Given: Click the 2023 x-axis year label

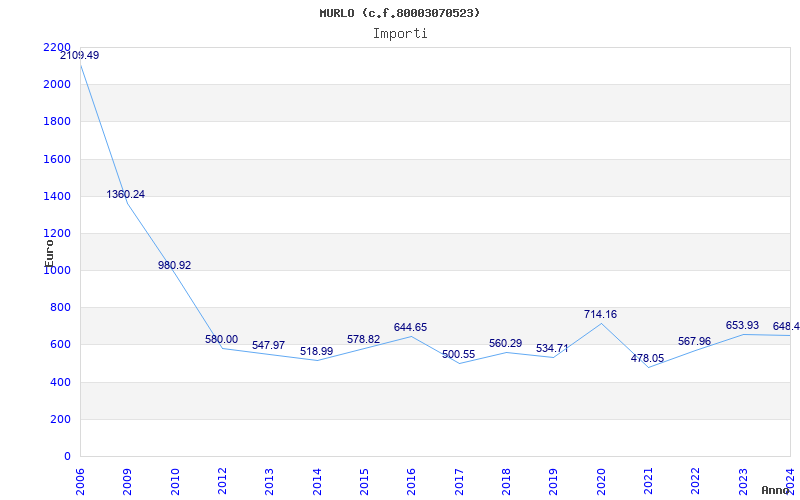Looking at the screenshot, I should (744, 480).
